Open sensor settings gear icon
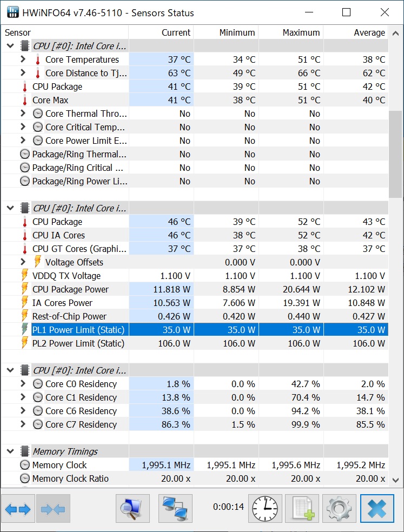Image resolution: width=404 pixels, height=532 pixels. click(339, 509)
